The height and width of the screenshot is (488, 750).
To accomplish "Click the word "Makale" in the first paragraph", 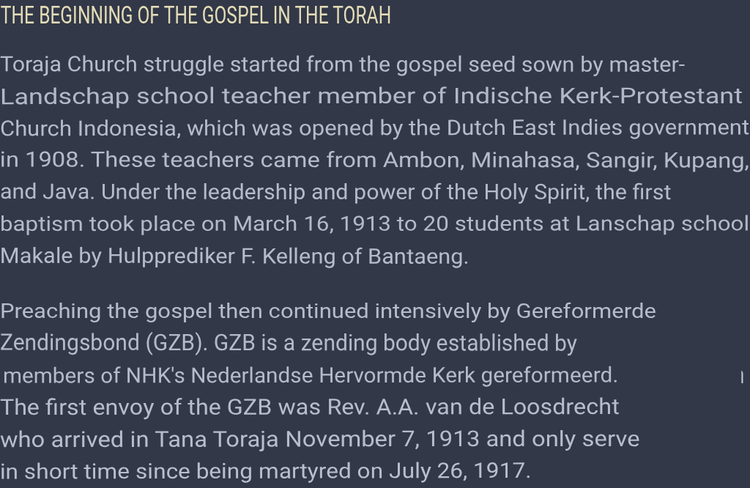I will click(x=37, y=254).
